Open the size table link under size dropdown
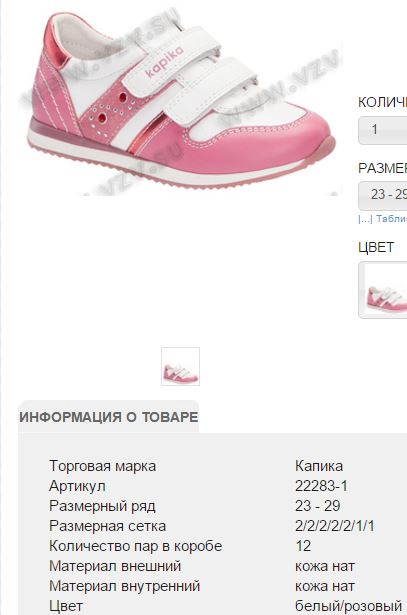The image size is (407, 615). (x=391, y=219)
